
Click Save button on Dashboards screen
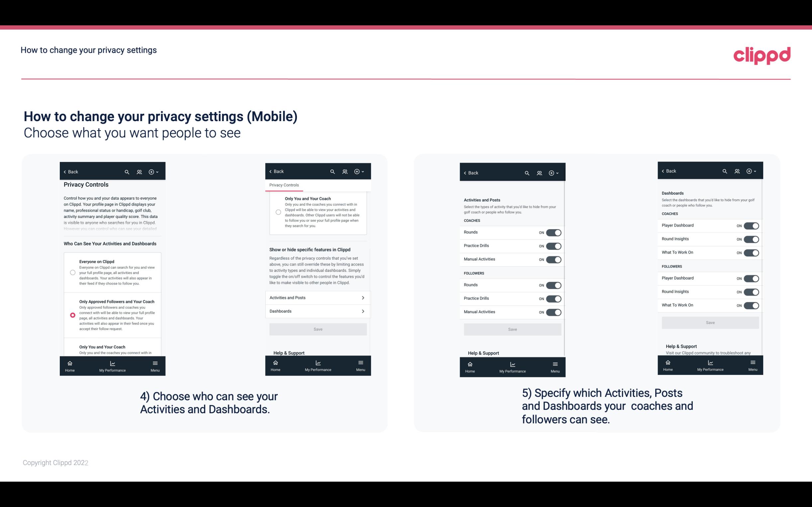pos(709,323)
